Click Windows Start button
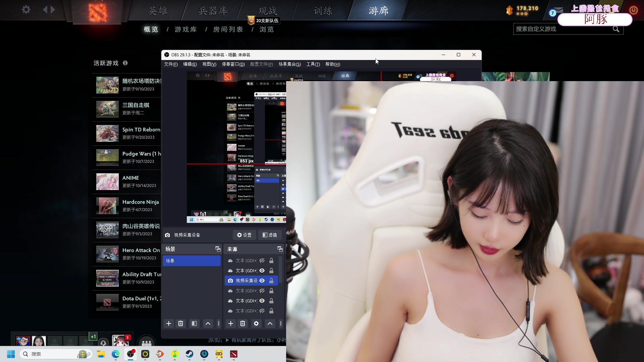Image resolution: width=644 pixels, height=362 pixels. click(11, 354)
